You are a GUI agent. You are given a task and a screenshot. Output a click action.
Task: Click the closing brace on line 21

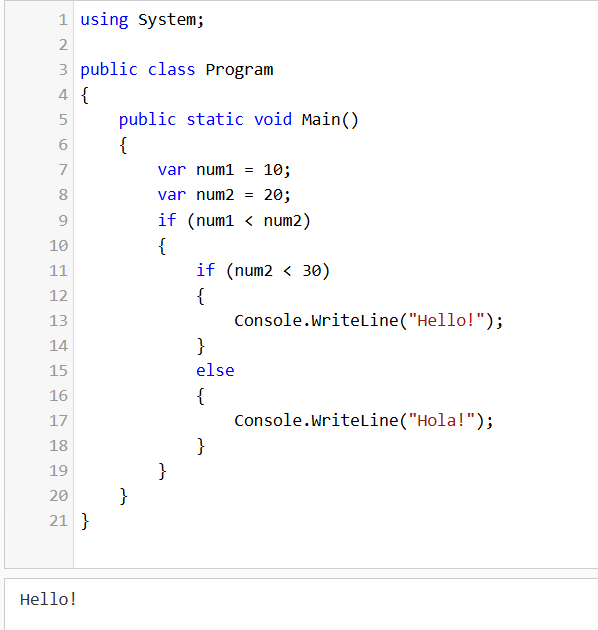[x=85, y=521]
